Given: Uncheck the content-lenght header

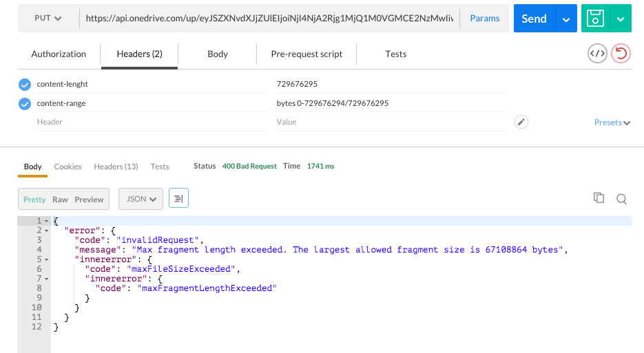Looking at the screenshot, I should click(25, 85).
